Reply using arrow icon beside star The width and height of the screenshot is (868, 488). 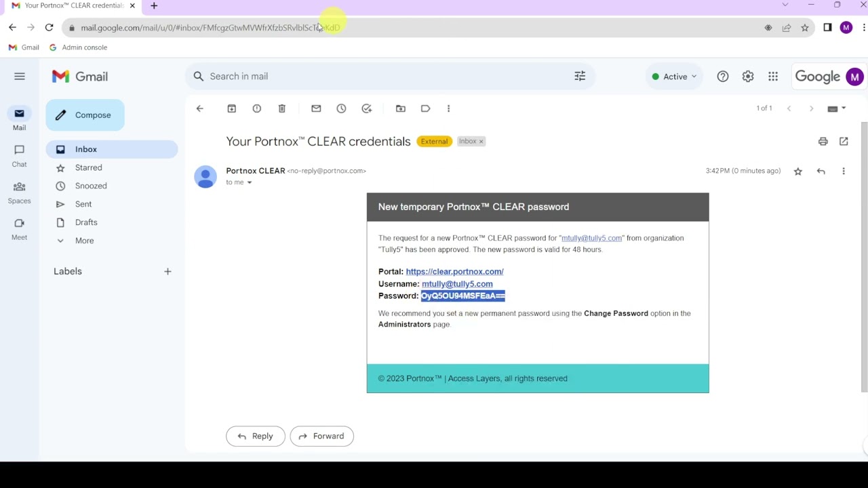coord(821,171)
